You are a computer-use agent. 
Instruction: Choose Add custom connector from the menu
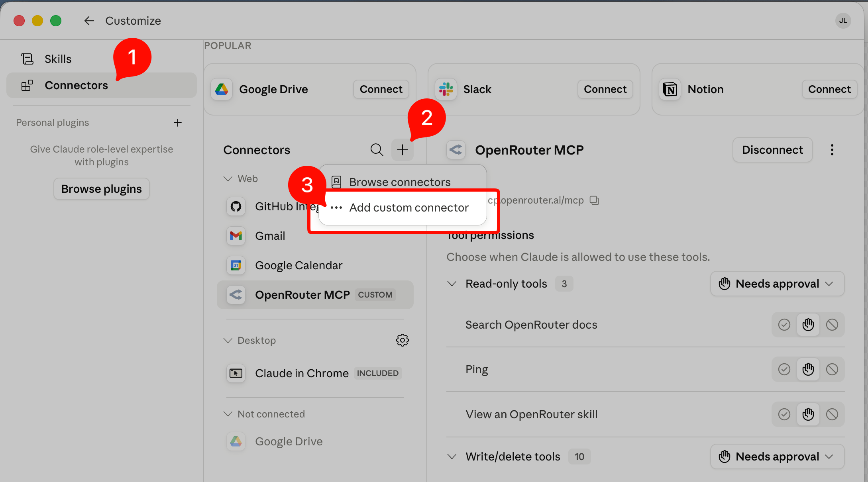[403, 208]
